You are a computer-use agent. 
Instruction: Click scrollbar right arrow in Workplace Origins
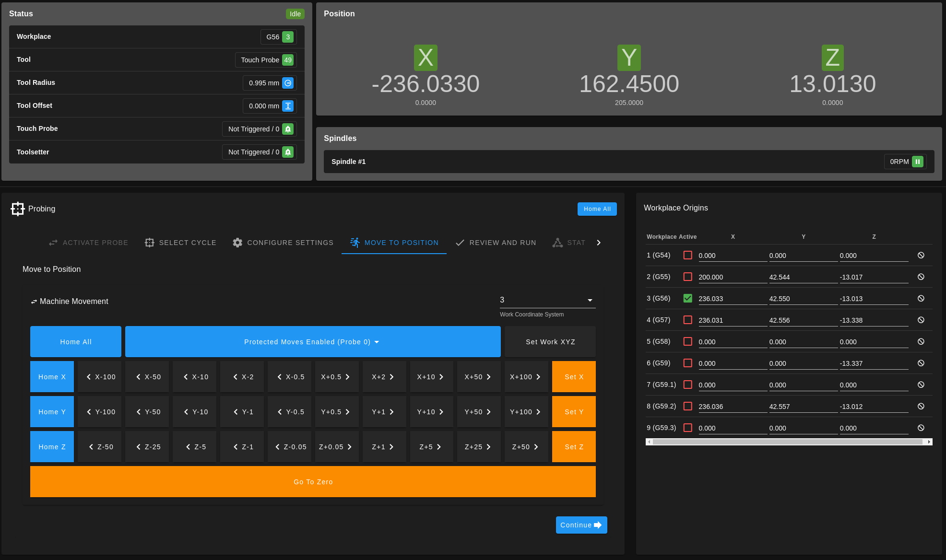pos(929,442)
